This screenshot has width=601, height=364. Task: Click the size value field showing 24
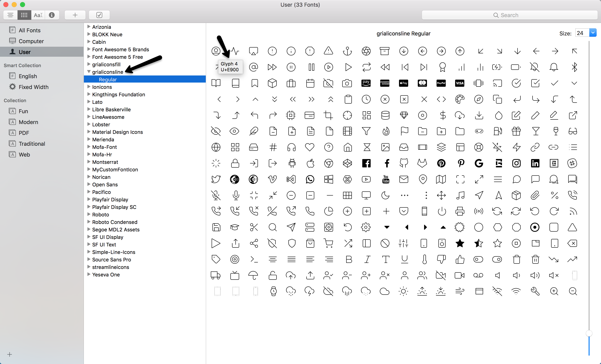[582, 33]
